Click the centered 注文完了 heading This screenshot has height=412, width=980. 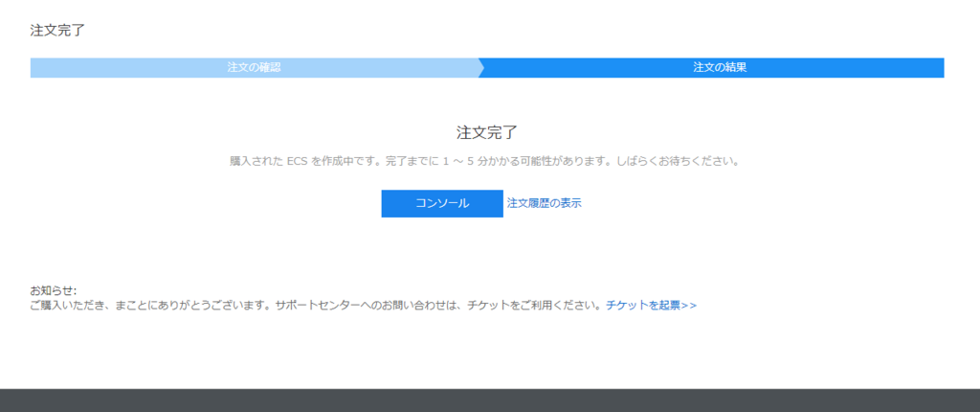[x=487, y=133]
